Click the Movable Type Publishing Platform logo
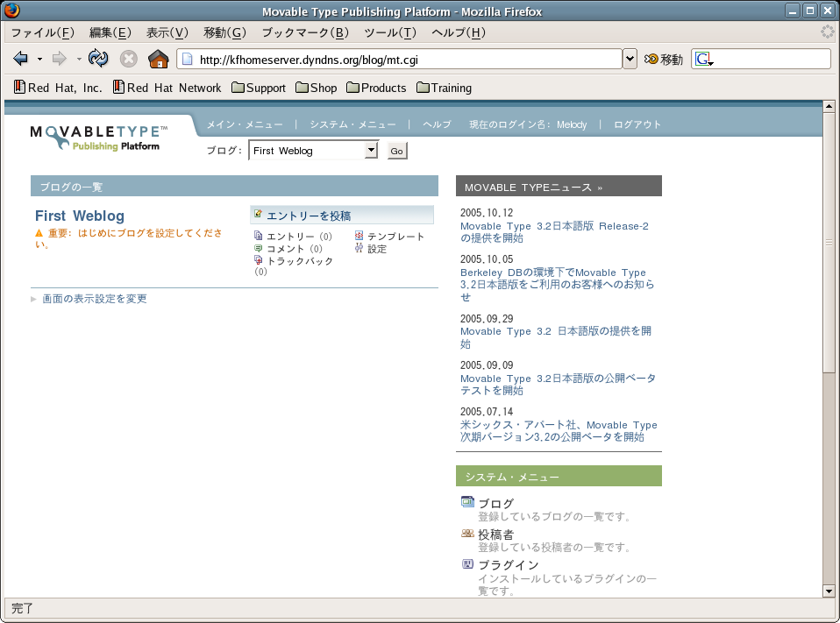 pyautogui.click(x=99, y=138)
